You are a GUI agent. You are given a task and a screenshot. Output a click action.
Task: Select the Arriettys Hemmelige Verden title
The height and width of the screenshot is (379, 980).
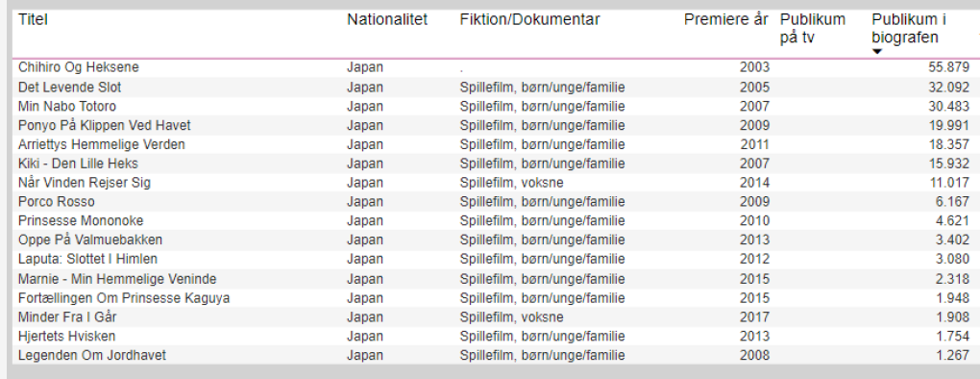point(101,144)
